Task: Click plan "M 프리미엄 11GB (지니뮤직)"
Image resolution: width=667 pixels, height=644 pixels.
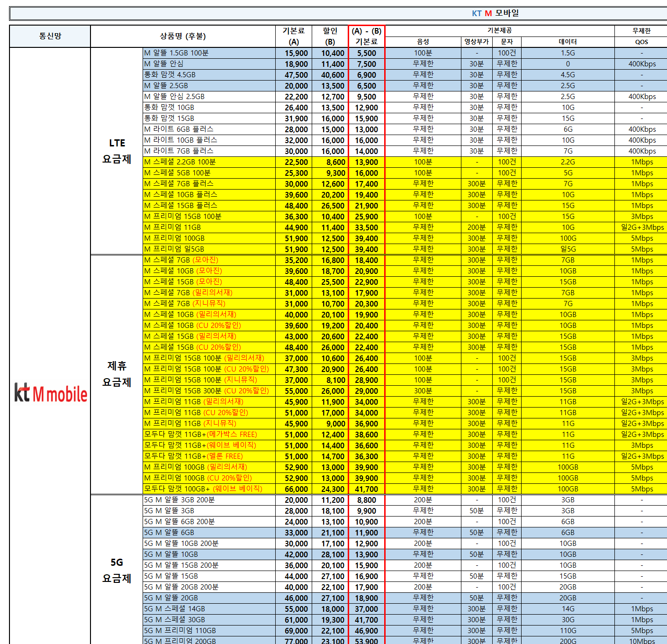Action: (190, 424)
